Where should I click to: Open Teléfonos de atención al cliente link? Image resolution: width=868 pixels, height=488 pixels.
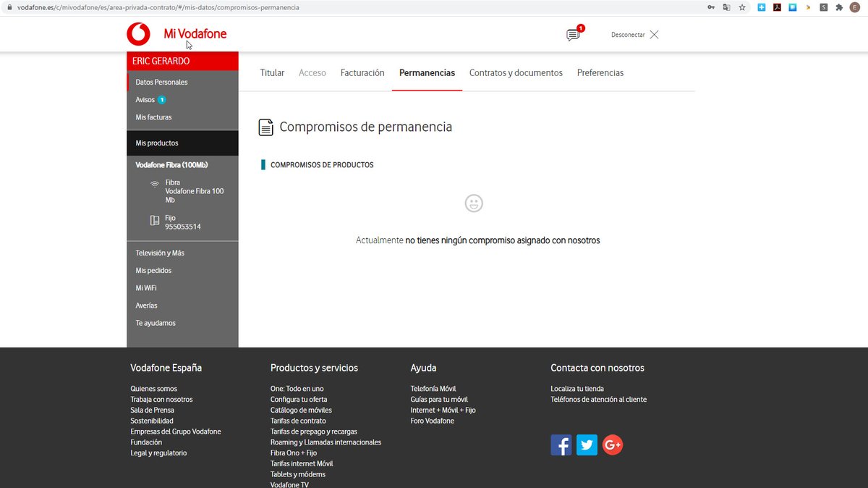point(599,400)
